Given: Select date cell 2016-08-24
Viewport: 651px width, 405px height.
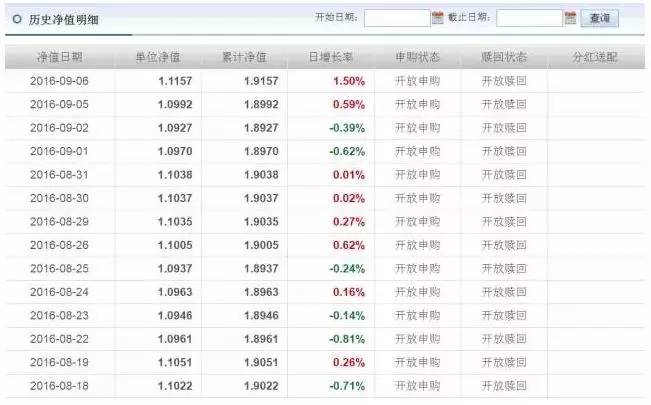Looking at the screenshot, I should coord(59,292).
